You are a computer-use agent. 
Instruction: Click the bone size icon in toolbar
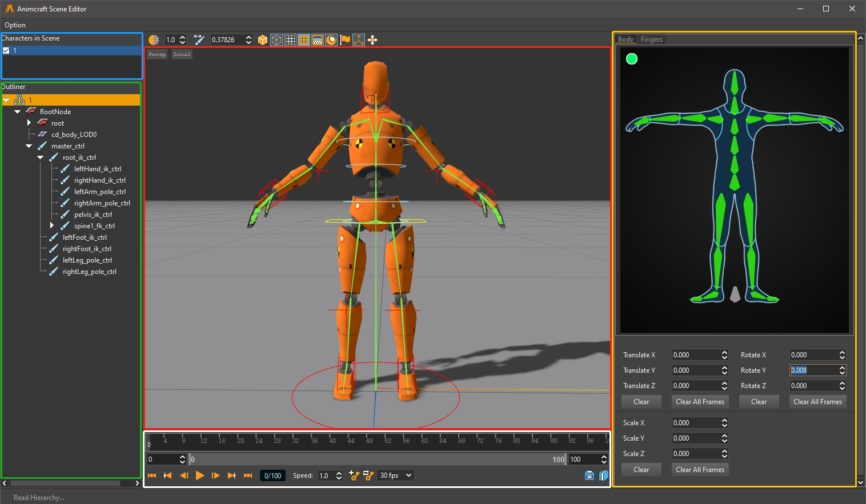click(x=199, y=40)
